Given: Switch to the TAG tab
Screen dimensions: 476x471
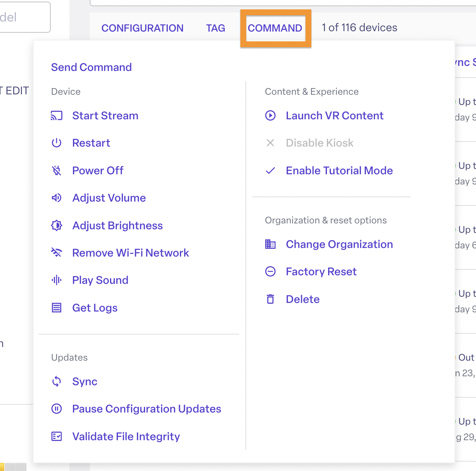Looking at the screenshot, I should pyautogui.click(x=215, y=28).
